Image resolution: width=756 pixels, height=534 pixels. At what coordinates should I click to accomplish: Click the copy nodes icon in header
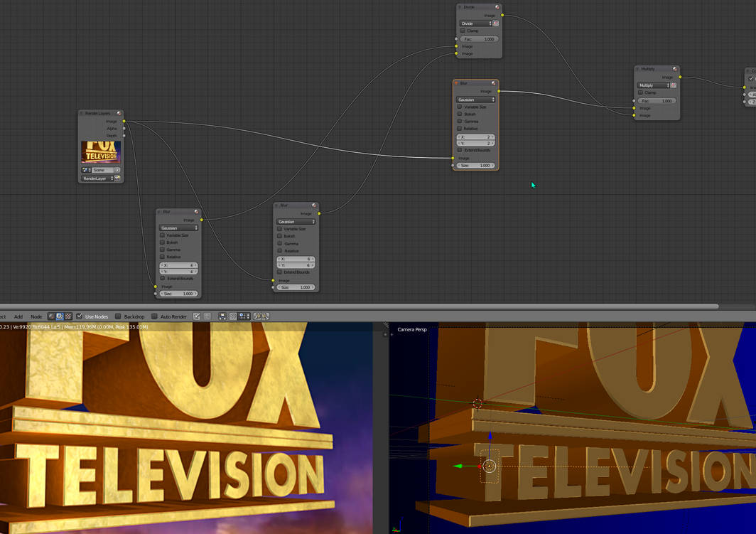point(257,316)
